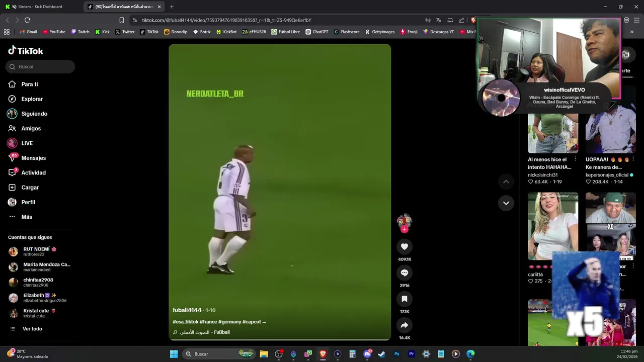Open the translate page icon in address bar
The image size is (644, 362).
click(x=438, y=20)
